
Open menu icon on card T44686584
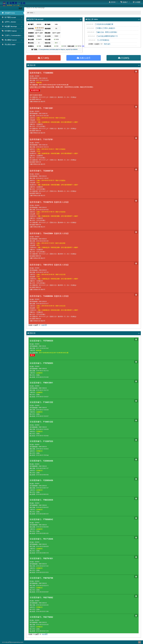tap(136, 295)
